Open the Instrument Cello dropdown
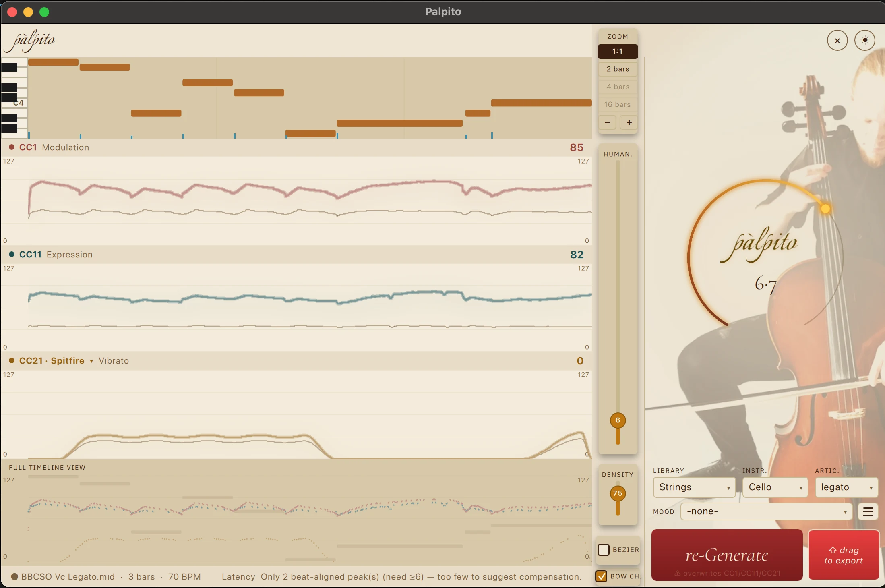 tap(775, 487)
